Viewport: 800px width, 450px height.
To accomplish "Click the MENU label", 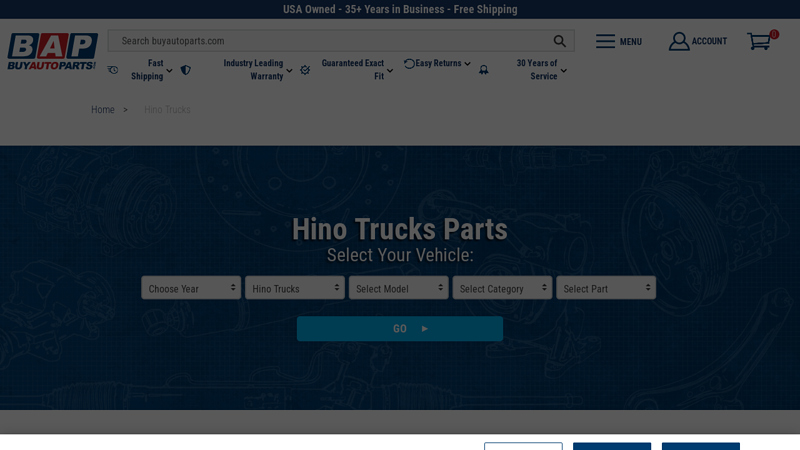I will (x=631, y=42).
